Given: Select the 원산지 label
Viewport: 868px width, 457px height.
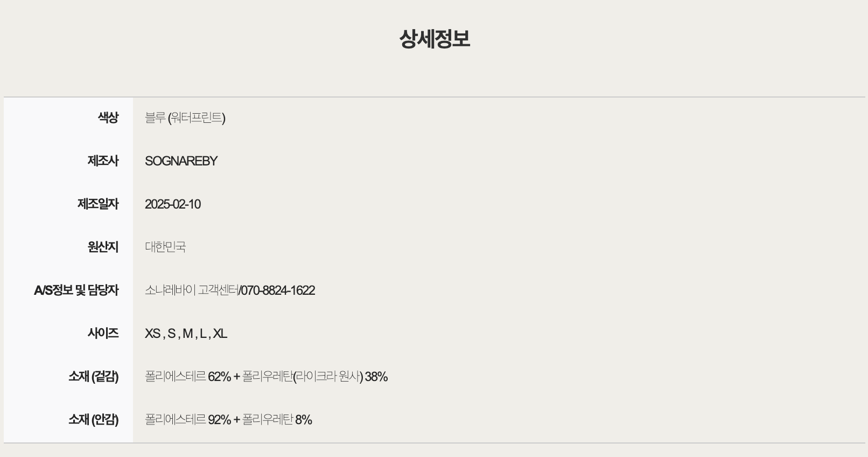Looking at the screenshot, I should (103, 247).
